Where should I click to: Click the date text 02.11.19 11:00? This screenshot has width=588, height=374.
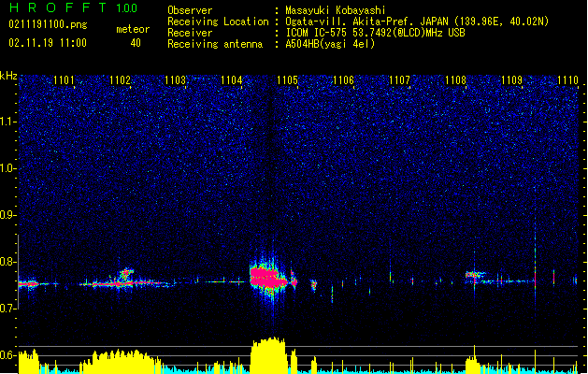[x=48, y=43]
